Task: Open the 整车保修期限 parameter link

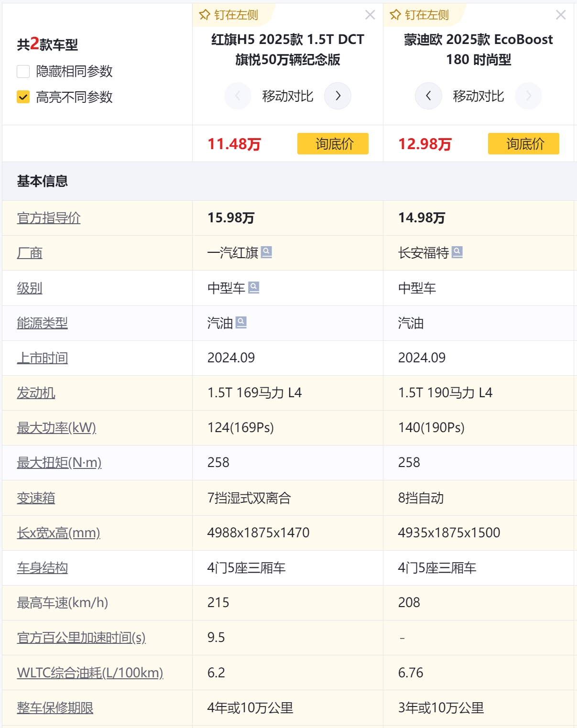Action: (55, 708)
